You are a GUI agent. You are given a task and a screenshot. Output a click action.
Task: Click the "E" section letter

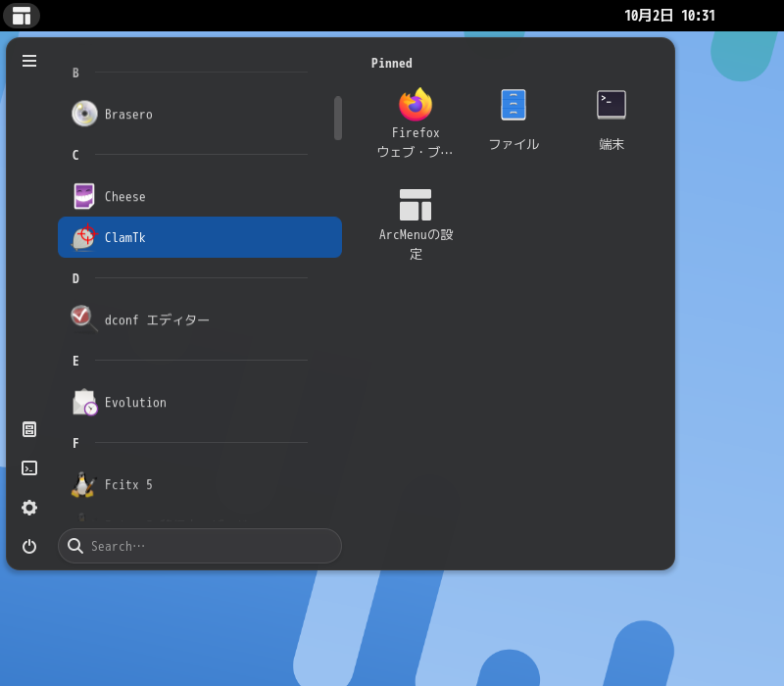coord(75,361)
